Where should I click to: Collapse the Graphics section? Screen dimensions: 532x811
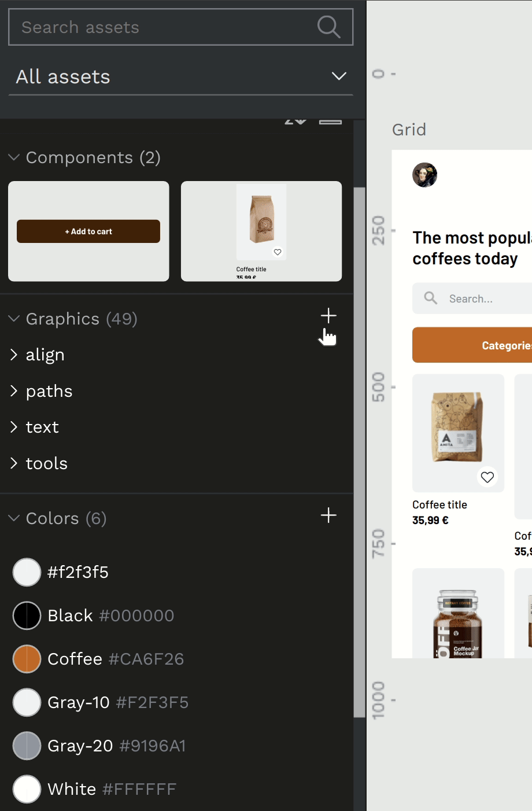[14, 319]
